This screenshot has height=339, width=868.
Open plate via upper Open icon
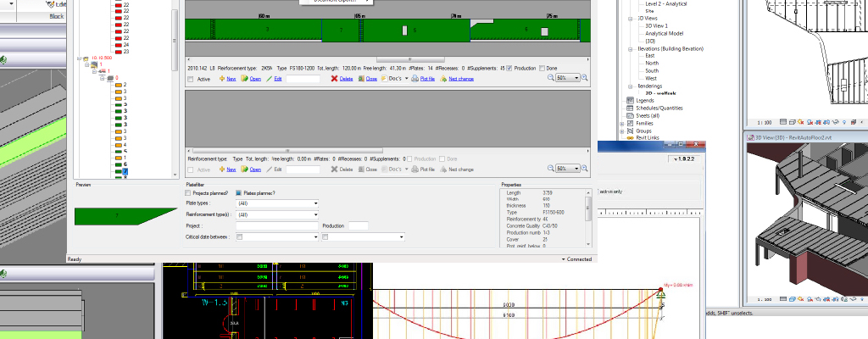pos(245,78)
